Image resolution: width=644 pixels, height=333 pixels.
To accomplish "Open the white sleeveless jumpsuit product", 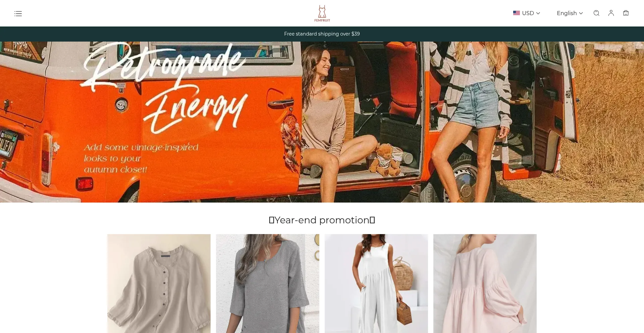I will point(376,284).
